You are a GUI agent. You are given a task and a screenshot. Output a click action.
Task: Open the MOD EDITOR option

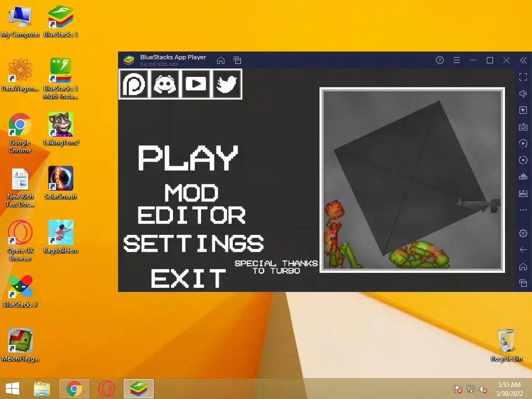[x=191, y=204]
